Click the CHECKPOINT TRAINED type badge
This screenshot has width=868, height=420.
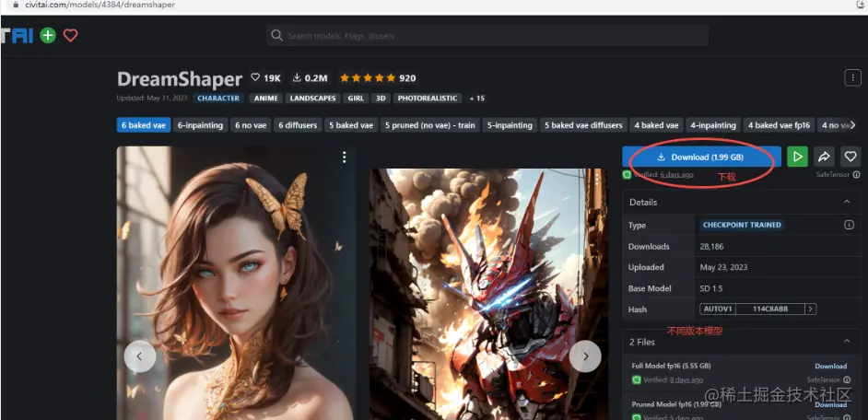[x=742, y=225]
